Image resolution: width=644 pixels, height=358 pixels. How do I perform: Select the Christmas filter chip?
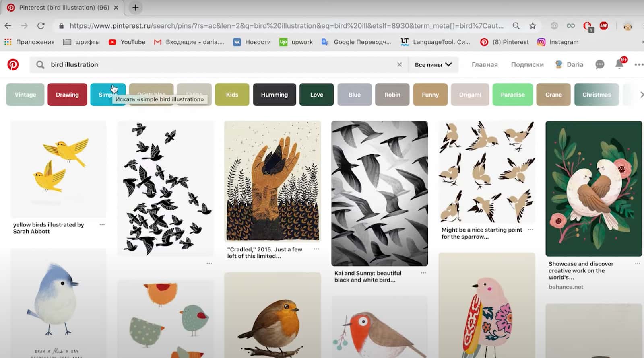[597, 95]
